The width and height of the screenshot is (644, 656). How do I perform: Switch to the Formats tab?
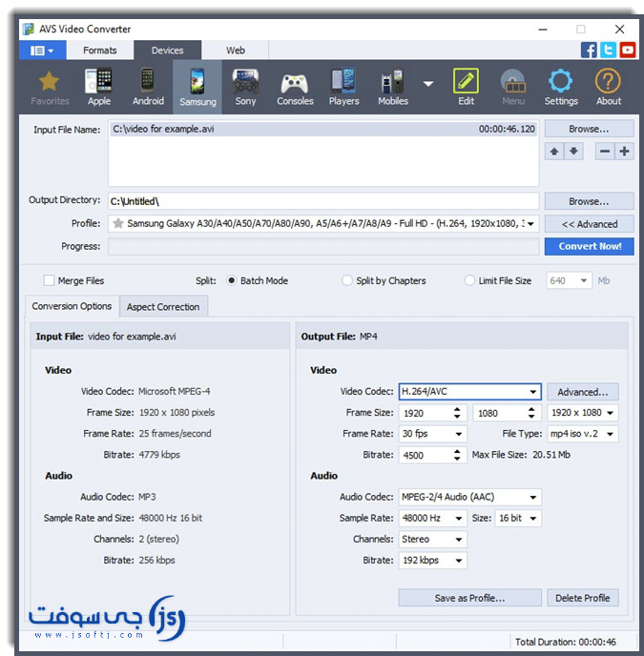(99, 51)
